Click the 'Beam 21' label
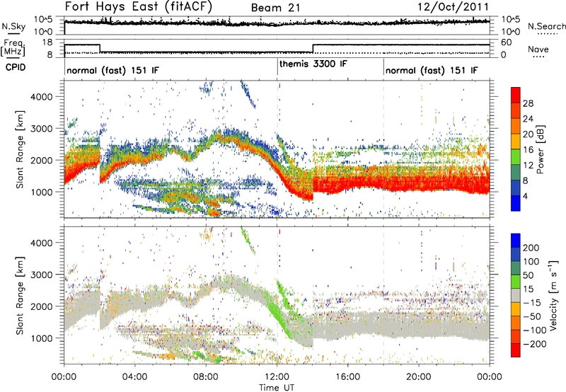The height and width of the screenshot is (392, 566). pyautogui.click(x=275, y=8)
